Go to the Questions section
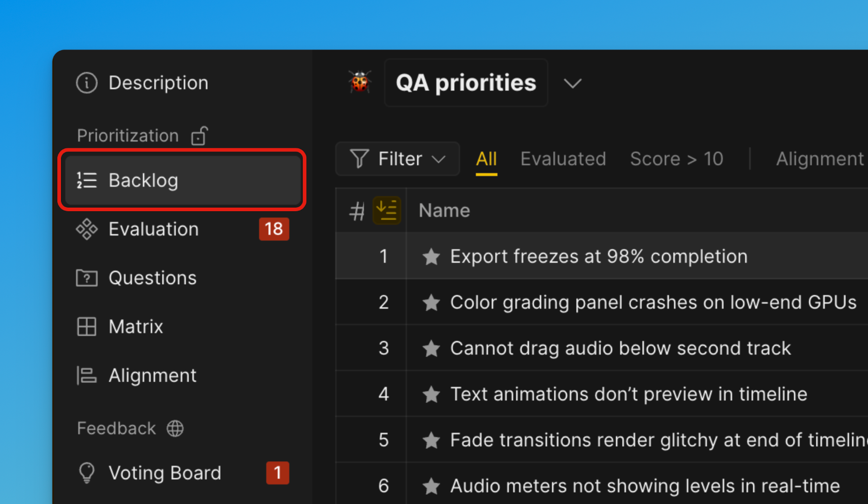Screen dimensions: 868x504 pos(152,278)
